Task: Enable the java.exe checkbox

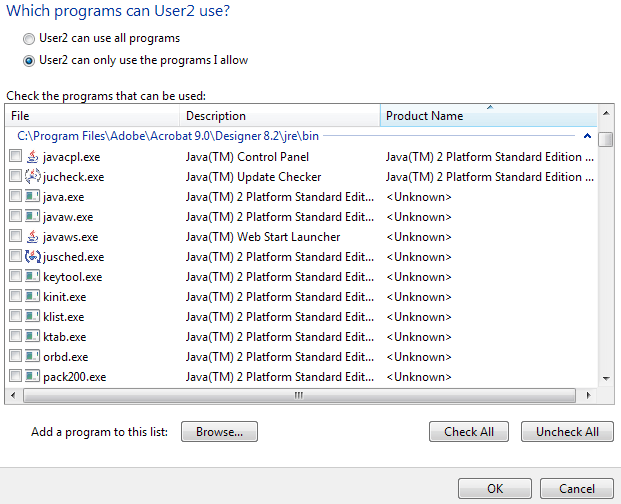Action: 15,196
